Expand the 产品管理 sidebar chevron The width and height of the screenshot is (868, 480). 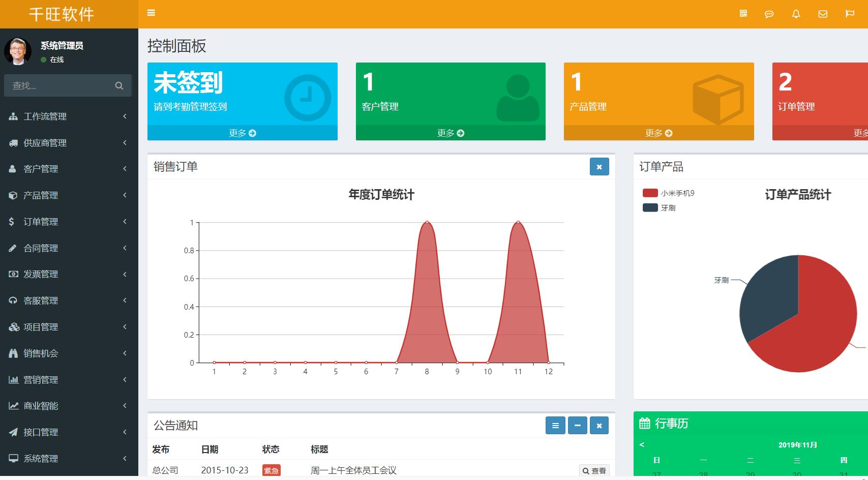pos(125,195)
